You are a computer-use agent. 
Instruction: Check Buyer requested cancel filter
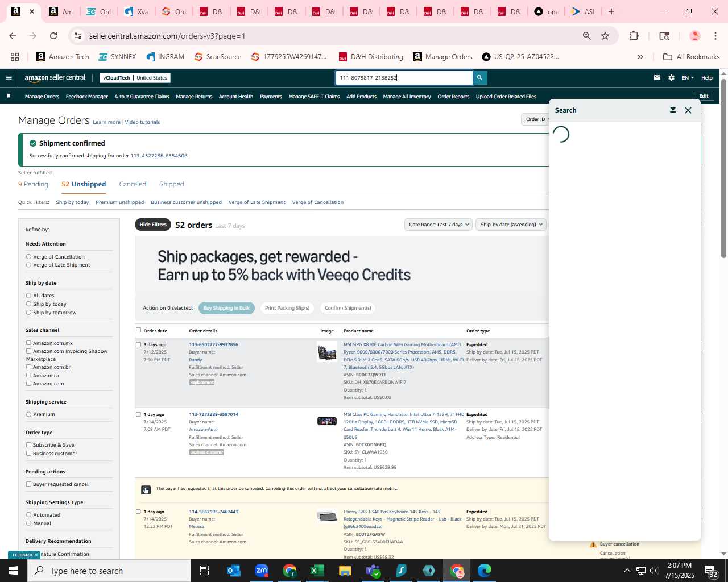28,484
